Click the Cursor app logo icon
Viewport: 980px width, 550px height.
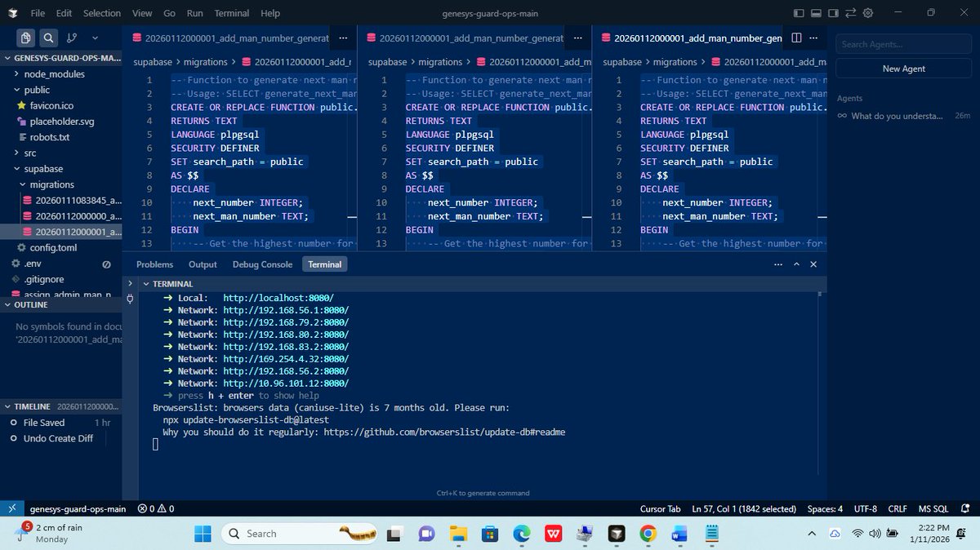[x=11, y=13]
